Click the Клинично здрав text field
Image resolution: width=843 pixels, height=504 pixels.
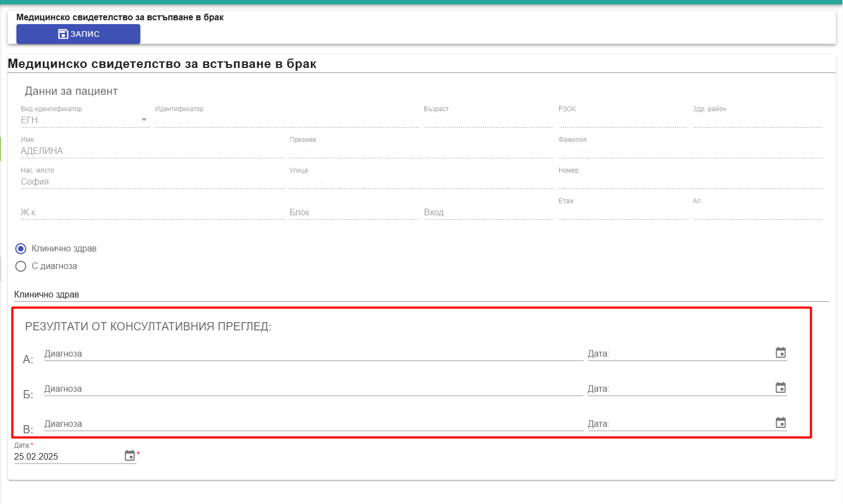point(421,295)
